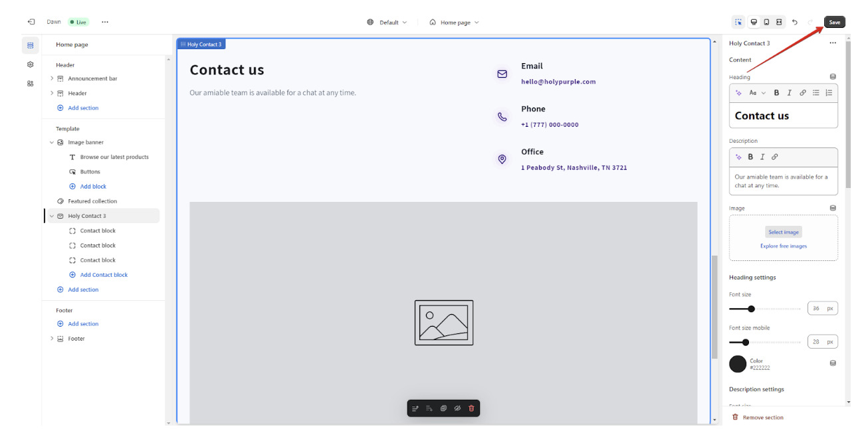Delete the section using the trash icon
This screenshot has width=868, height=433.
(x=471, y=408)
